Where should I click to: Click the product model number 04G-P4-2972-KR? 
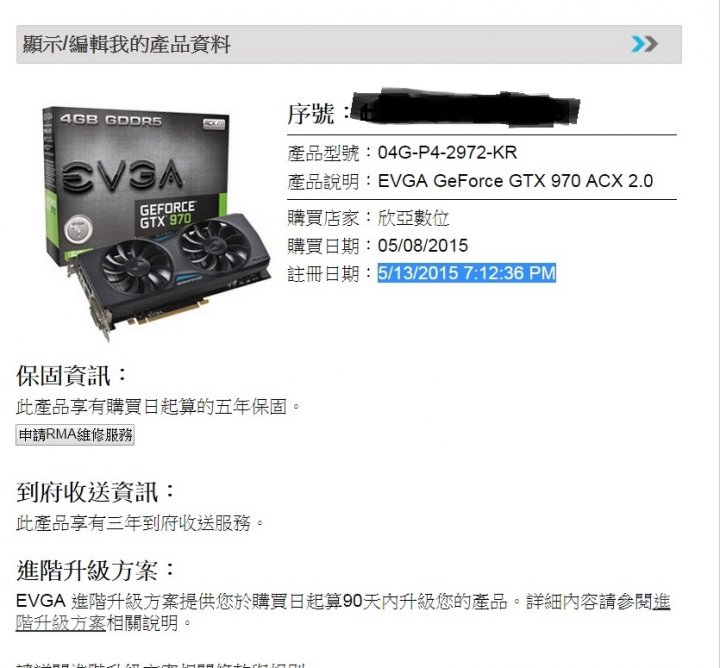[x=447, y=152]
